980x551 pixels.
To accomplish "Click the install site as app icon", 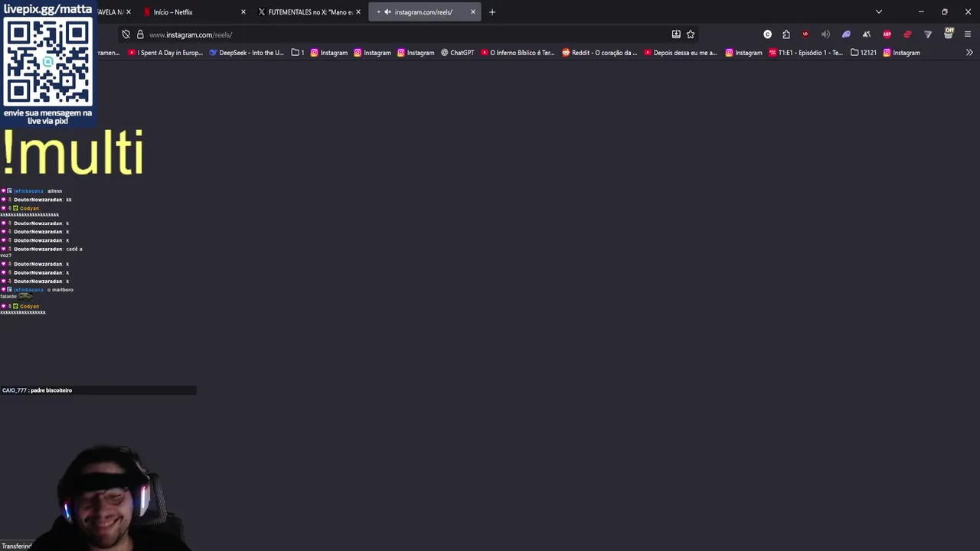I will (676, 34).
